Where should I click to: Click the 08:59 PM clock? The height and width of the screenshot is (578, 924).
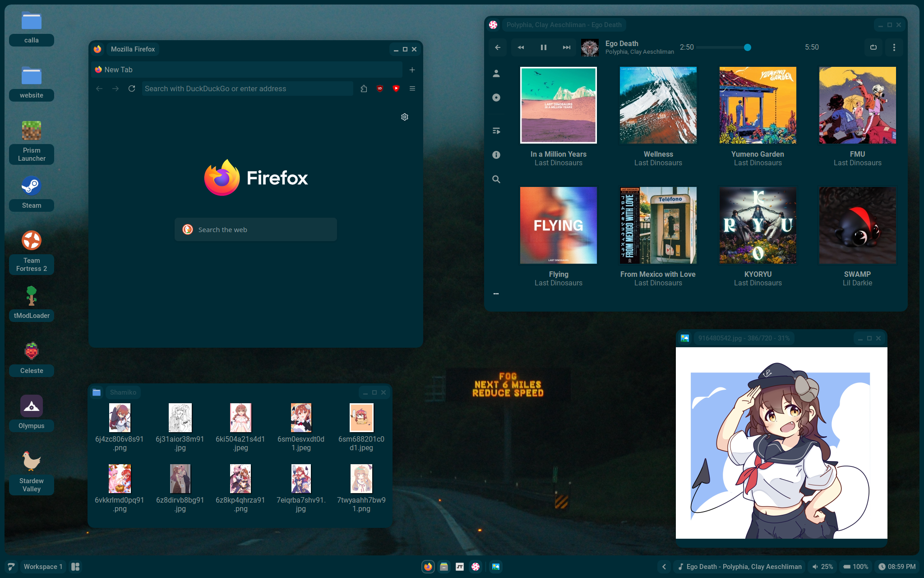click(897, 567)
